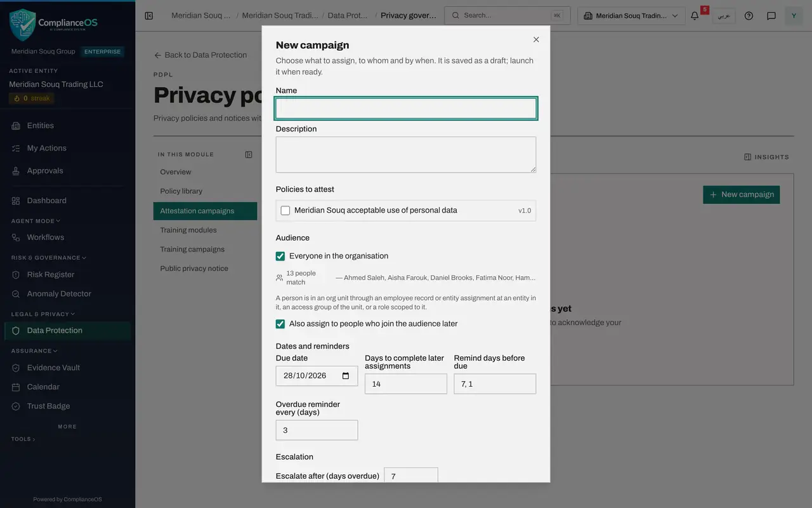Click the New campaign button
Image resolution: width=812 pixels, height=508 pixels.
[x=742, y=195]
